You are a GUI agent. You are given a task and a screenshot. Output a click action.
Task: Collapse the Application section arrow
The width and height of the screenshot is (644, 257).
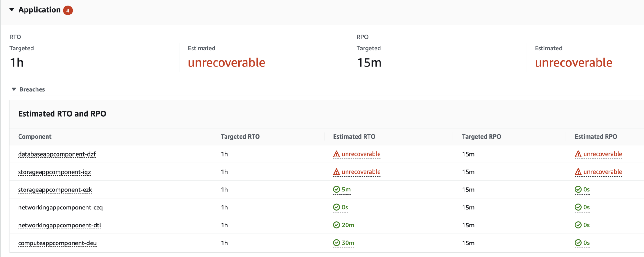click(x=12, y=10)
